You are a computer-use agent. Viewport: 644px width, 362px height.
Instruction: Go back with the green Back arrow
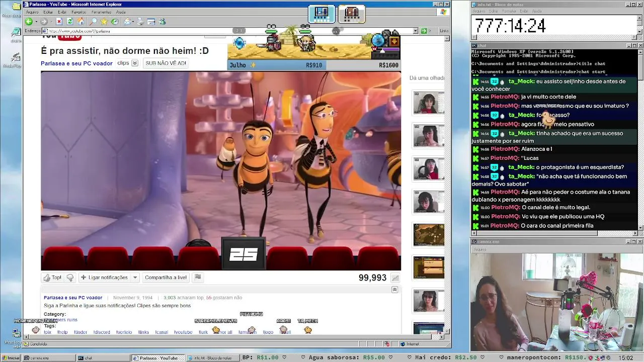point(29,22)
